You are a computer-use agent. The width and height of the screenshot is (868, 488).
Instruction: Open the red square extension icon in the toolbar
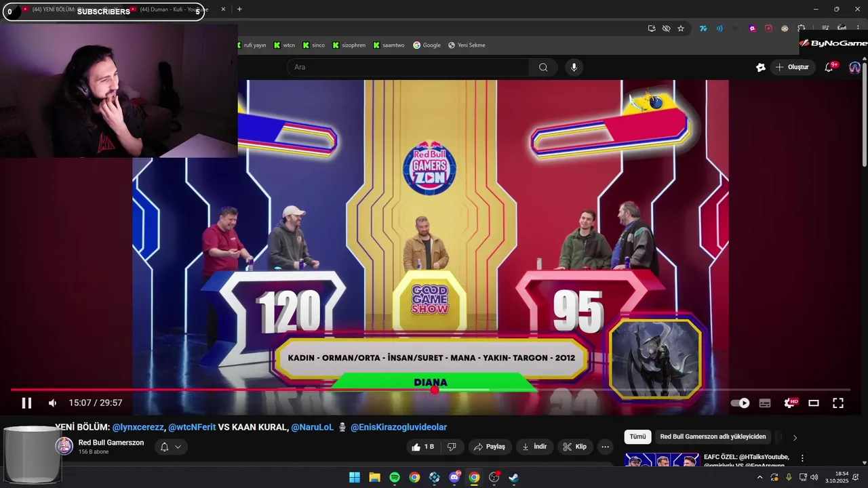point(768,28)
